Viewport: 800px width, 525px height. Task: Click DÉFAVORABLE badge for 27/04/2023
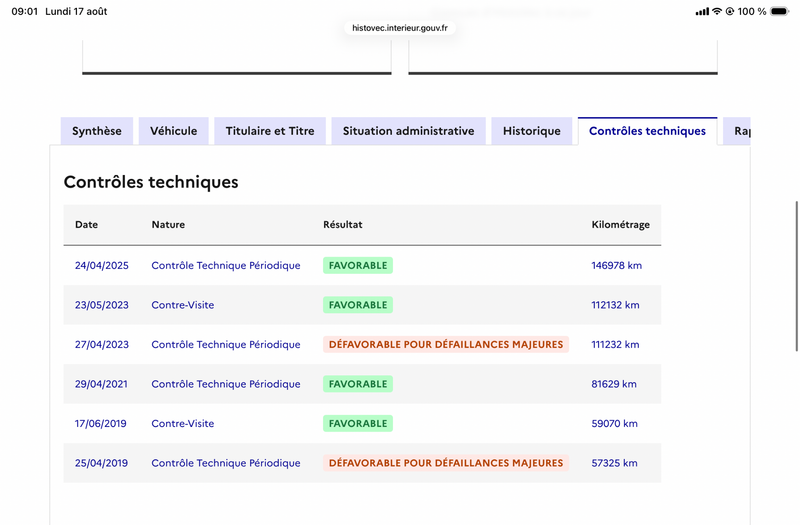(446, 344)
